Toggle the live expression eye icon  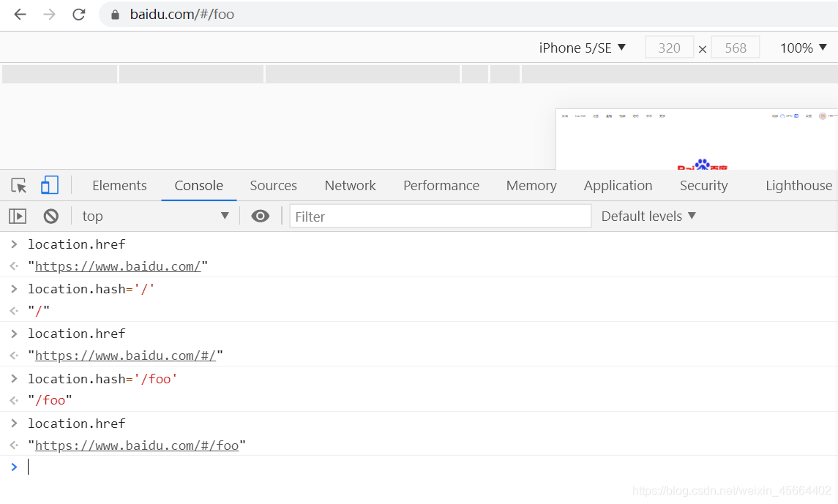pos(261,217)
